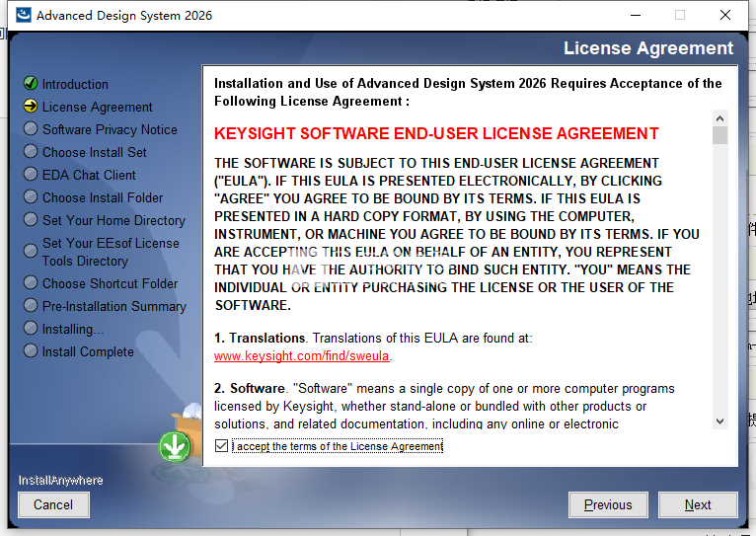Click the circle icon beside EDA Chat Client
The width and height of the screenshot is (756, 536).
(x=31, y=175)
